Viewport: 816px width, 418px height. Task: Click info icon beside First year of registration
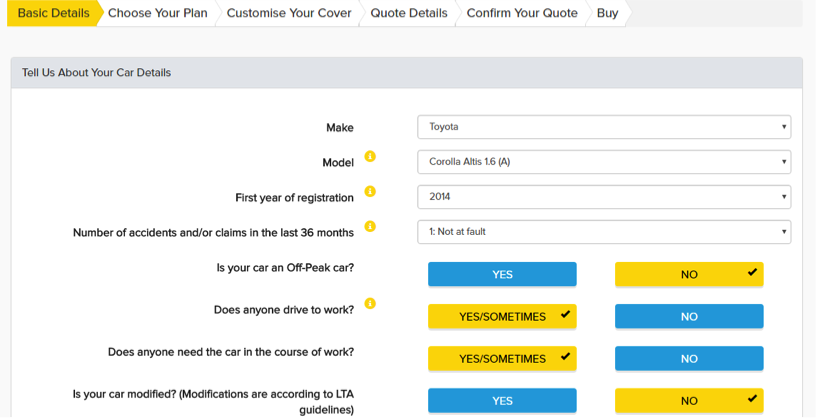pos(370,191)
